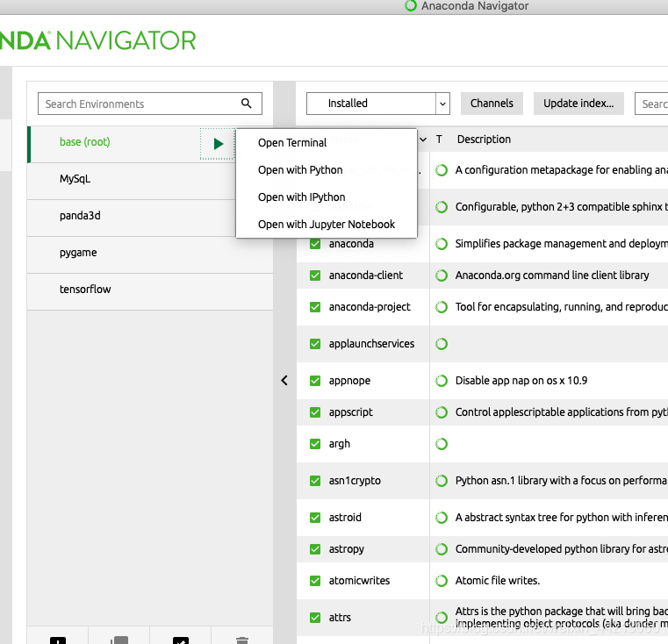Uncheck the atomicwrites checkbox
Image resolution: width=668 pixels, height=644 pixels.
[315, 581]
